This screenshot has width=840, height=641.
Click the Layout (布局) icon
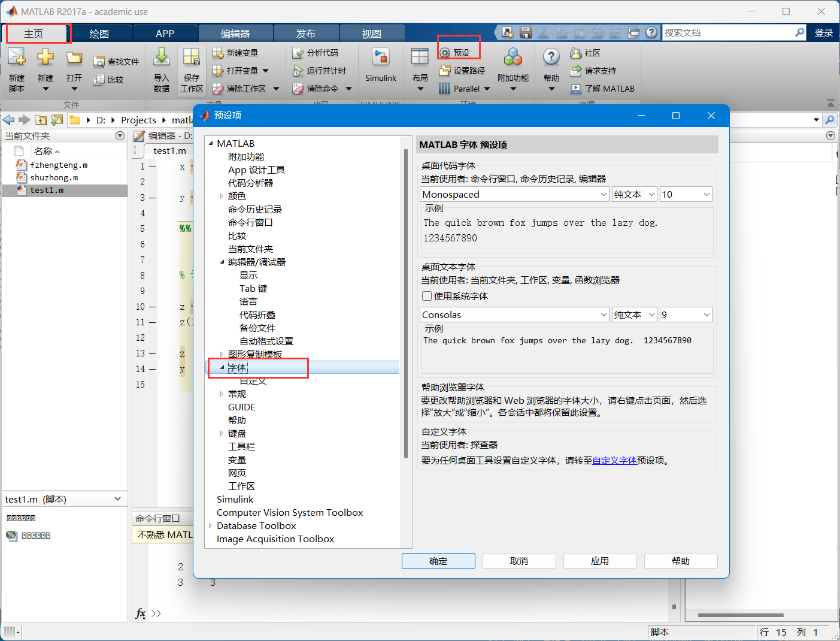pyautogui.click(x=420, y=58)
